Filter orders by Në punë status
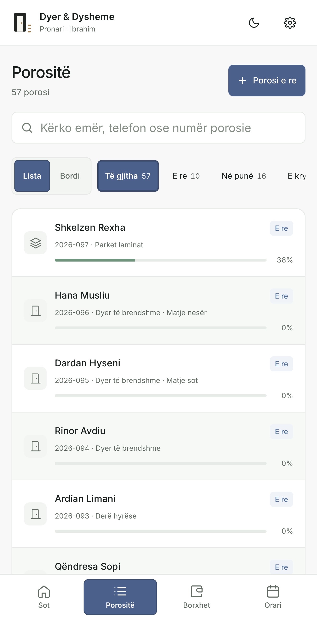This screenshot has height=644, width=317. (244, 176)
